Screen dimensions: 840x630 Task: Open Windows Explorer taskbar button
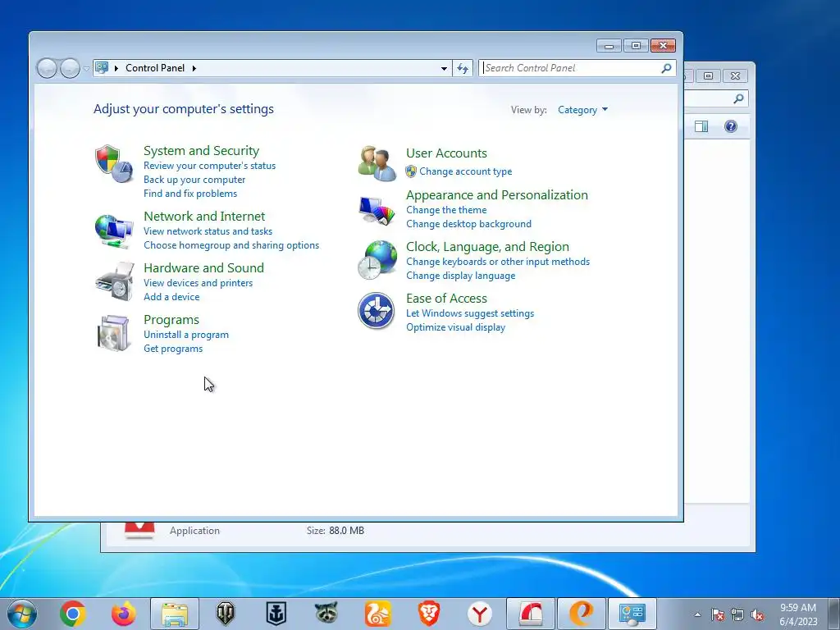(x=175, y=614)
